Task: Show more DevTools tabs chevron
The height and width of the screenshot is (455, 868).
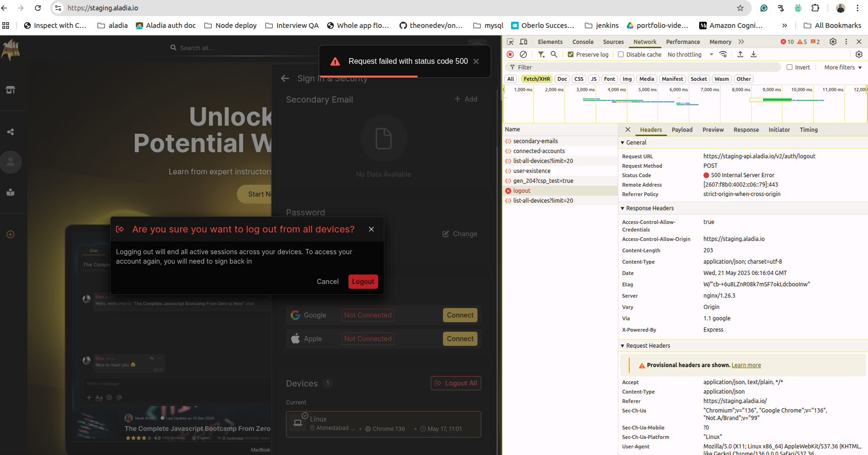Action: (x=741, y=42)
